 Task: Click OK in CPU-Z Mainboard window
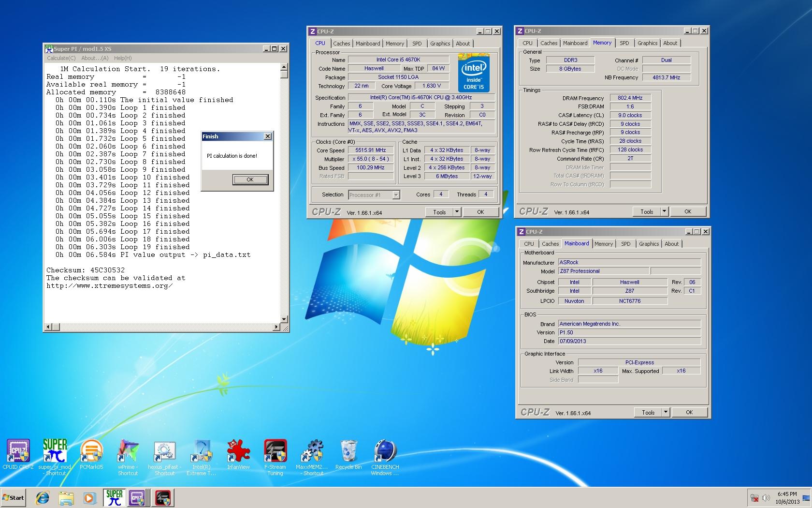[689, 412]
